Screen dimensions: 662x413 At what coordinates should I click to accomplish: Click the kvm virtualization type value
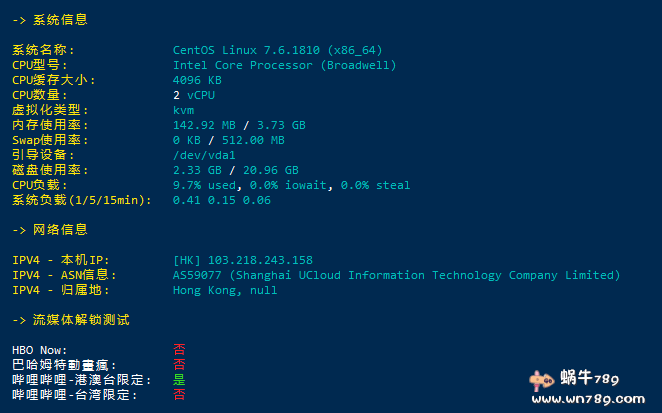point(183,110)
